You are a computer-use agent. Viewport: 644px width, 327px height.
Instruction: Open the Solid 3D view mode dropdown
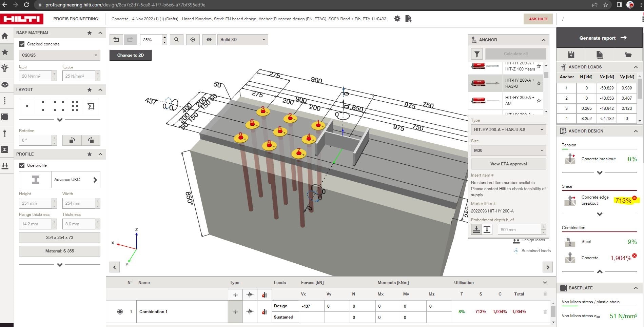point(242,39)
